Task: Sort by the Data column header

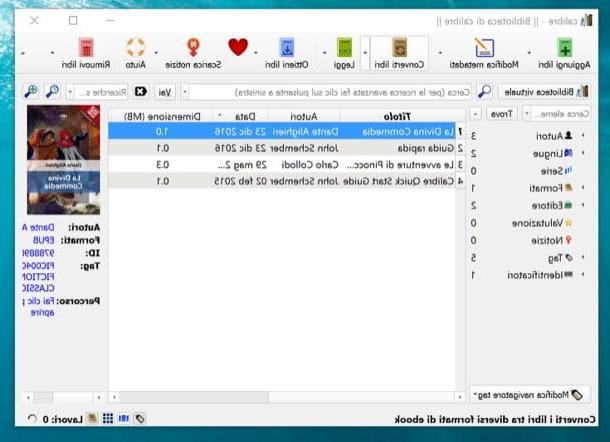Action: click(240, 116)
